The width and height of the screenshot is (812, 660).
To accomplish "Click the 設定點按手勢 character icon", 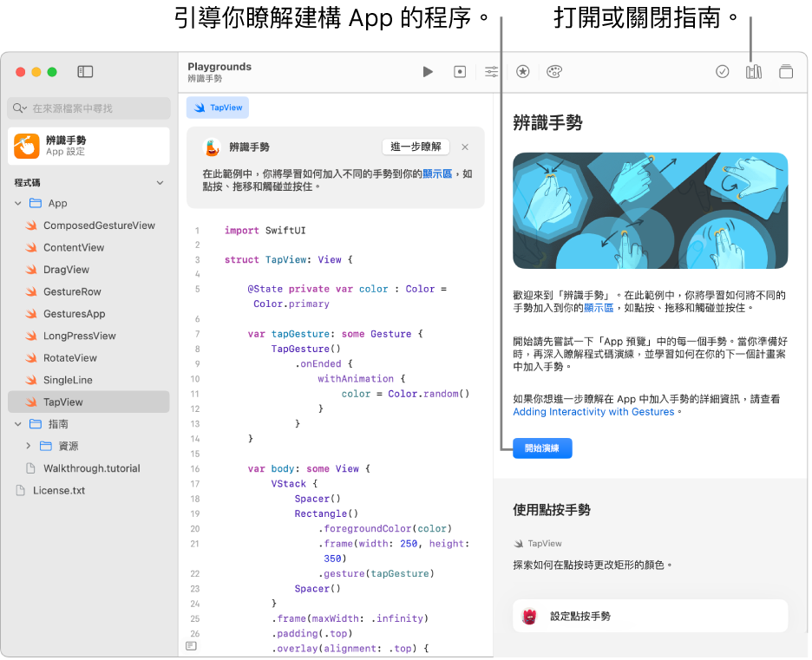I will (x=529, y=617).
